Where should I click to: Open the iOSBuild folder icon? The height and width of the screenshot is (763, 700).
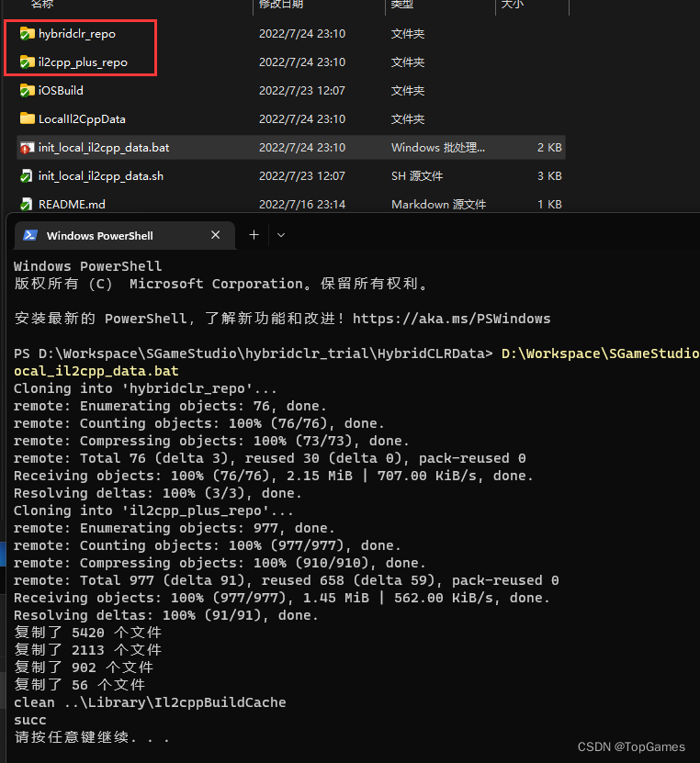(x=27, y=91)
